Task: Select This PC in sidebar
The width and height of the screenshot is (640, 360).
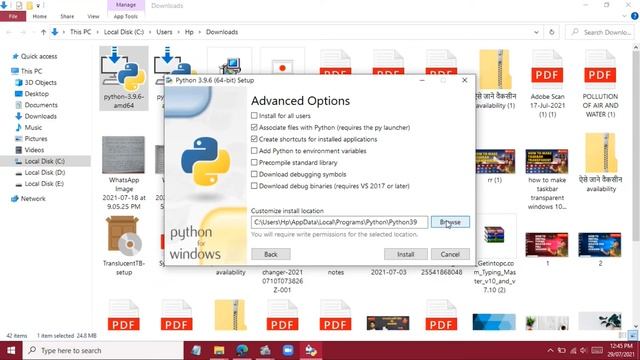Action: pos(31,71)
